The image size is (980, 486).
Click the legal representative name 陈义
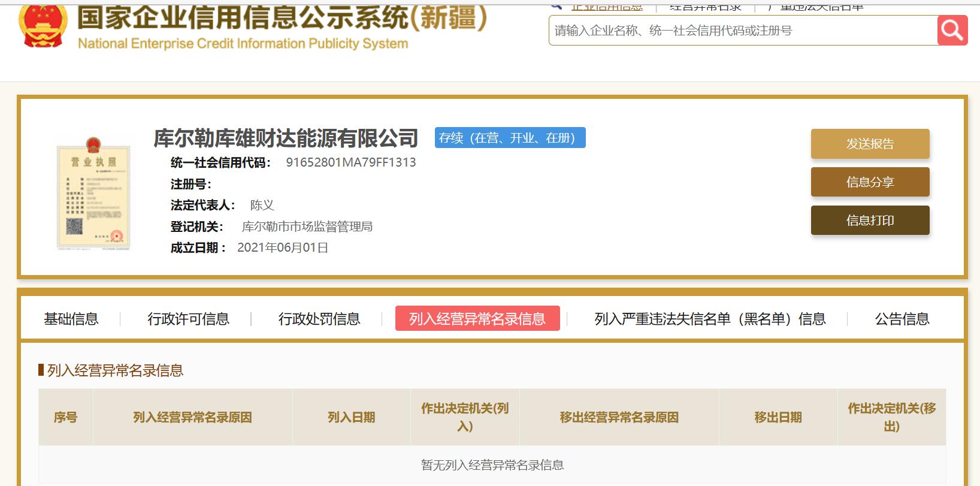pos(262,206)
